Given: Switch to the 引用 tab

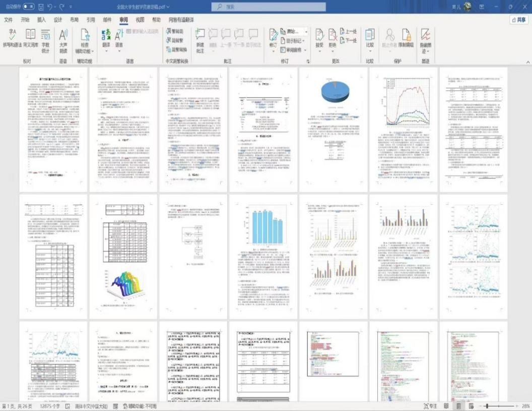Looking at the screenshot, I should click(x=91, y=20).
